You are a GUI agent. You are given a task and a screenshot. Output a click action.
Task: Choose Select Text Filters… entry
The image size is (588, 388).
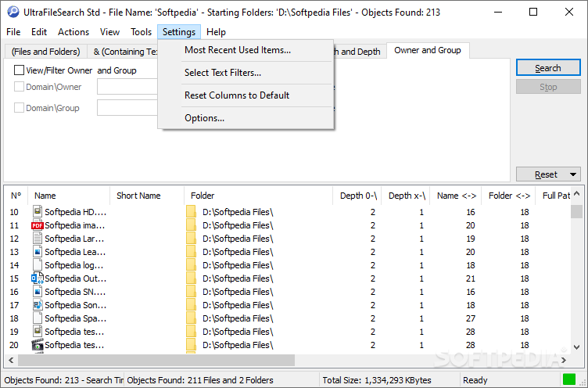[246, 73]
